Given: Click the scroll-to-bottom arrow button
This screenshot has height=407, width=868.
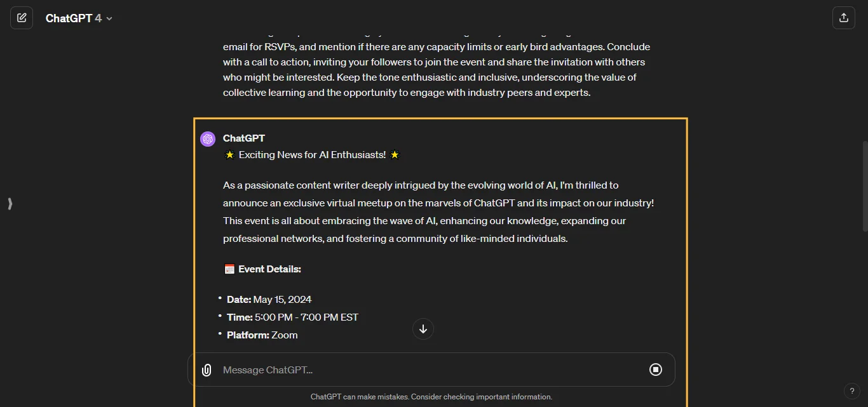Looking at the screenshot, I should pyautogui.click(x=423, y=329).
